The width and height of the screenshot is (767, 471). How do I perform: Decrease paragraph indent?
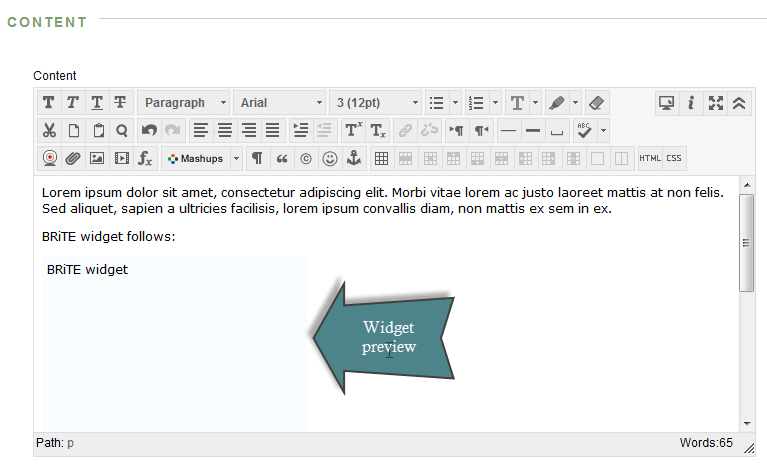tap(324, 131)
